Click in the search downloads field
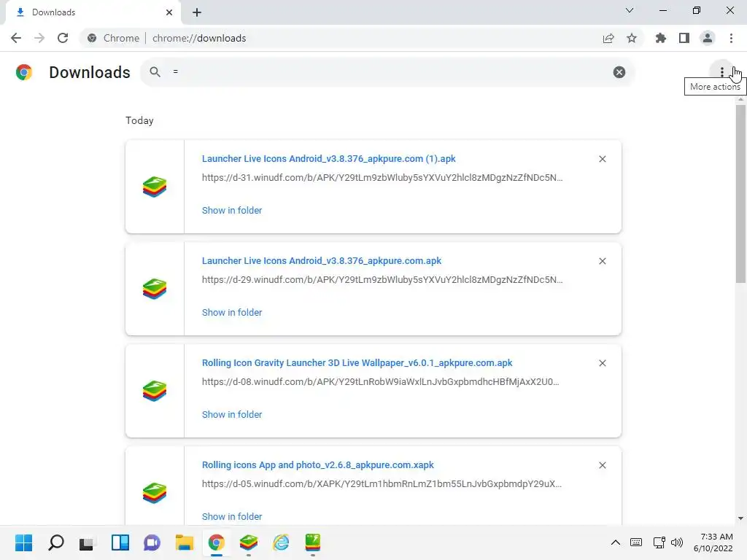Viewport: 747px width, 560px height. (387, 72)
